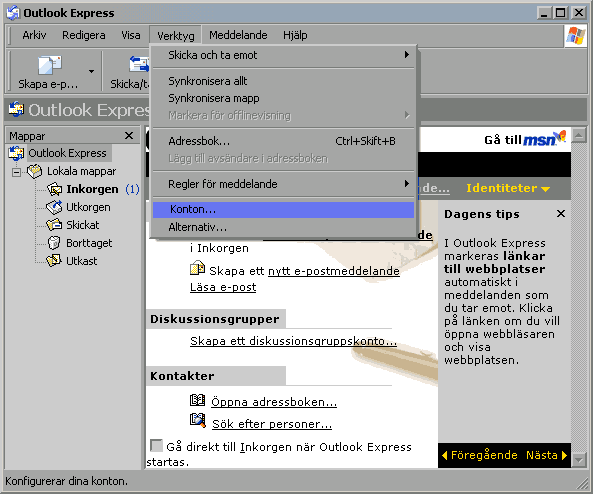593x494 pixels.
Task: Click the Kontakter heading
Action: coord(182,376)
